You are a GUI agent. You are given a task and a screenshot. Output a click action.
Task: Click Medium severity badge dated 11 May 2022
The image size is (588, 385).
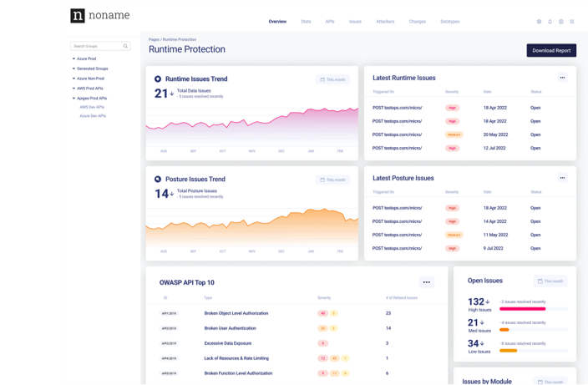[454, 235]
